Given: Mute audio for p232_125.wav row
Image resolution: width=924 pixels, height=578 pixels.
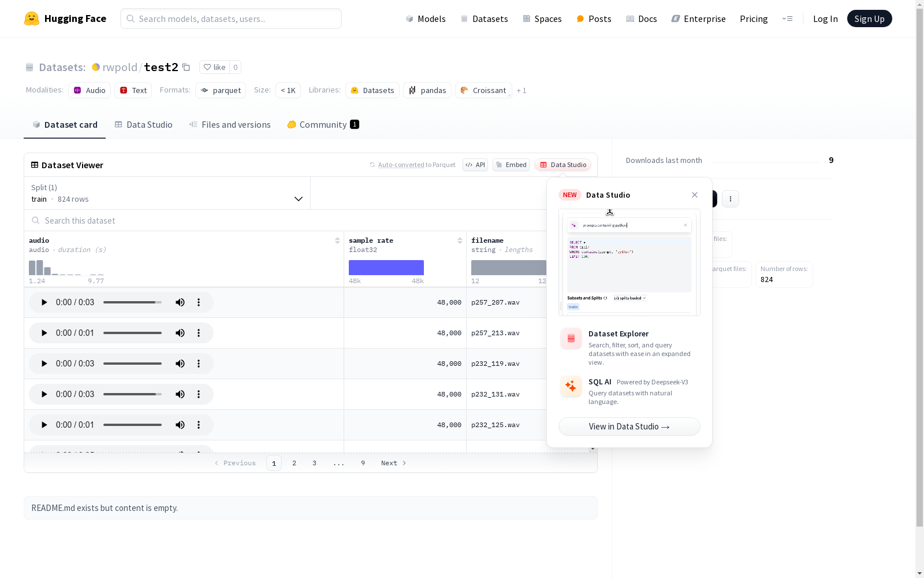Looking at the screenshot, I should (180, 425).
